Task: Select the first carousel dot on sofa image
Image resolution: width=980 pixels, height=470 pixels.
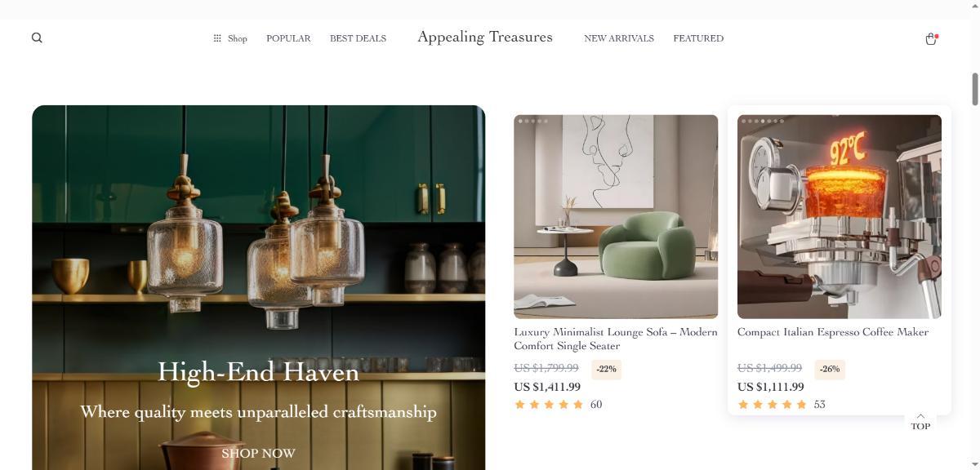Action: (x=520, y=121)
